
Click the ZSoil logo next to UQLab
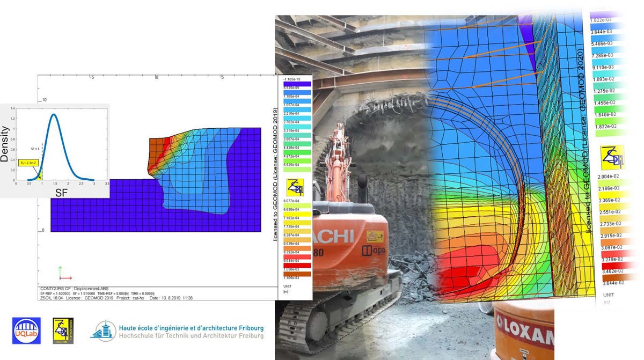pos(63,331)
